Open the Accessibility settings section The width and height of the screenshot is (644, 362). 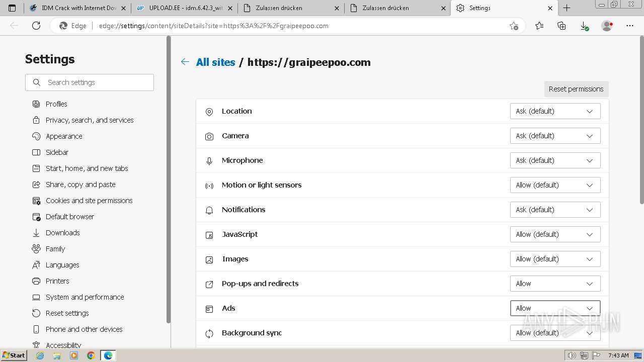(63, 345)
